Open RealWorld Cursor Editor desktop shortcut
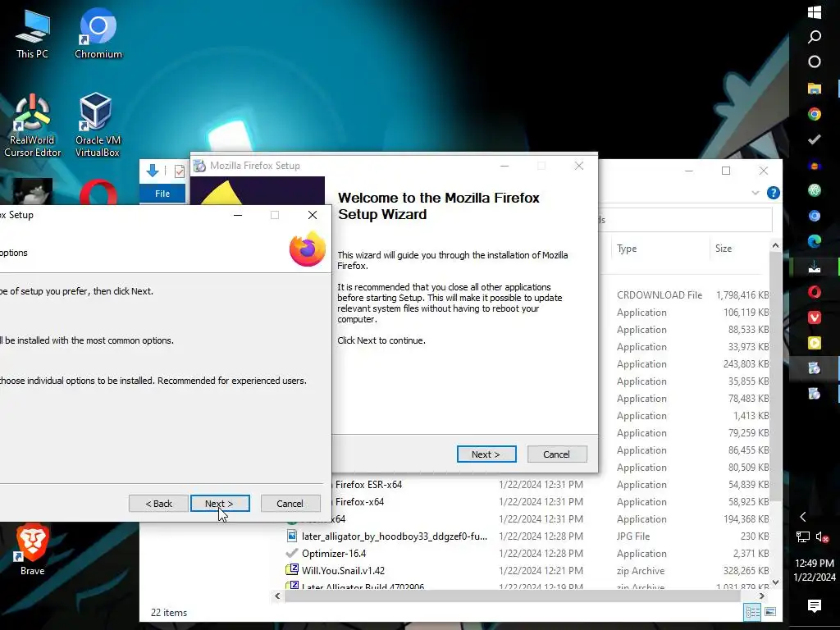The width and height of the screenshot is (840, 630). [x=32, y=126]
